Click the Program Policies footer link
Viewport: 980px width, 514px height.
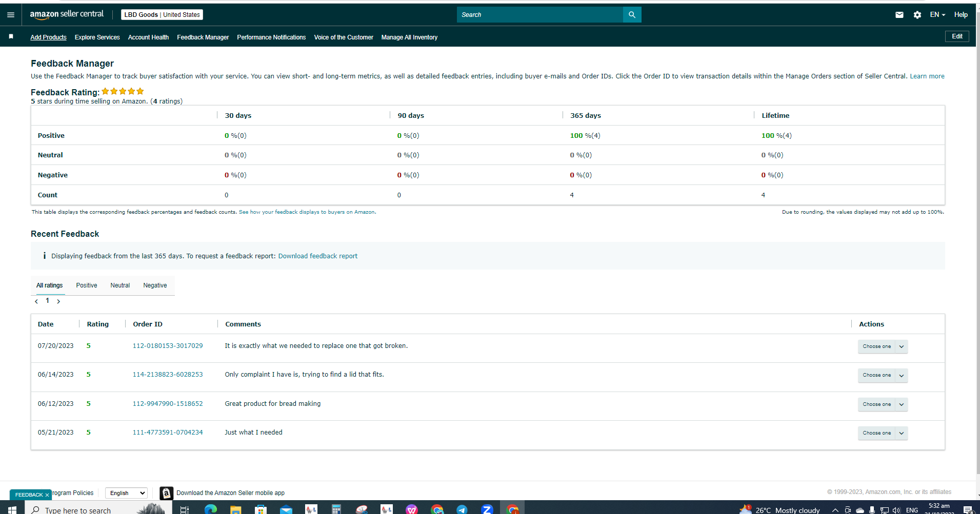(73, 493)
